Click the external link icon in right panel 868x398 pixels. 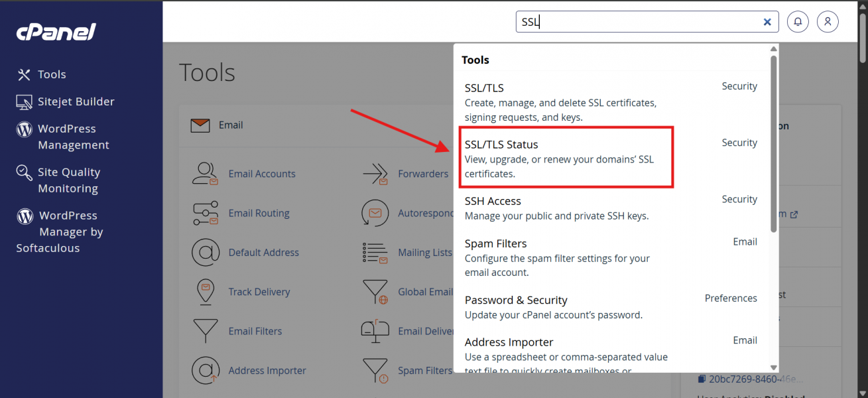tap(794, 214)
